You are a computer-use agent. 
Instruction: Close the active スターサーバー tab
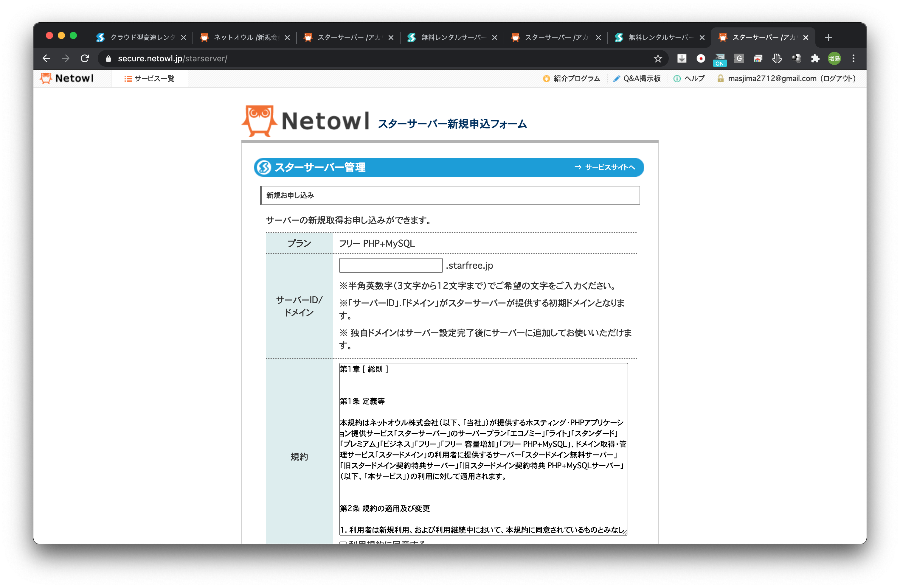click(806, 38)
